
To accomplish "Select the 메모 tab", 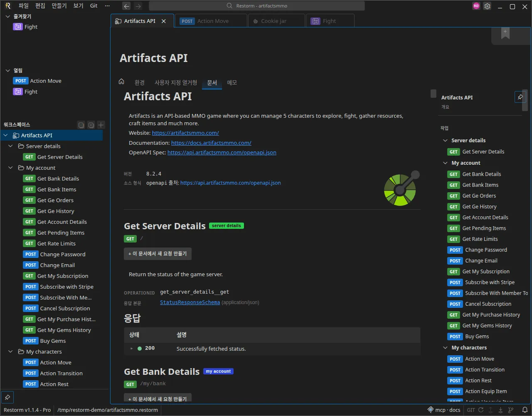I will pos(232,82).
